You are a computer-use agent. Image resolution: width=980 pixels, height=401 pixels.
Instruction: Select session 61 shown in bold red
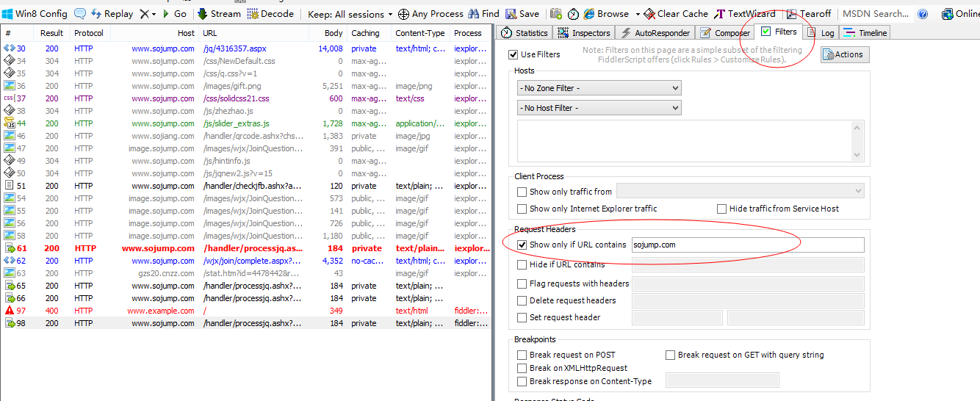tap(245, 248)
